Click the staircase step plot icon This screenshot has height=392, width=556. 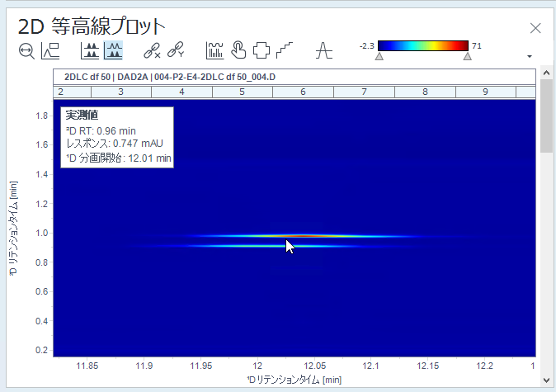click(285, 50)
